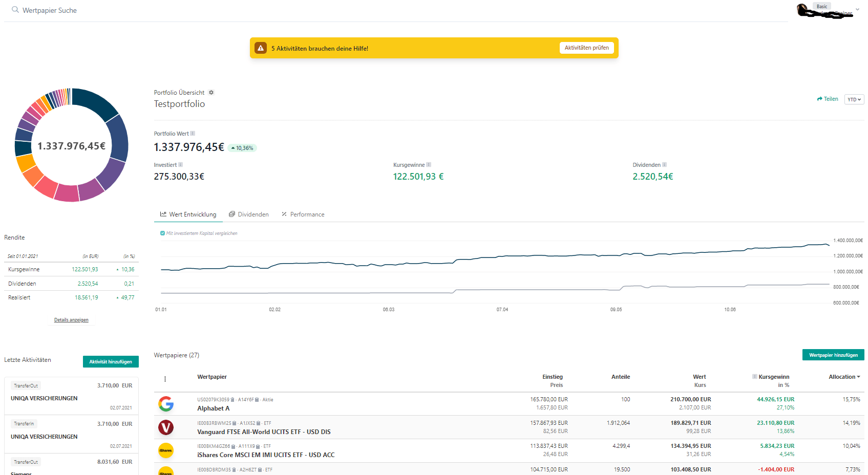Click the Kursgewinne row in Rendite table
868x475 pixels.
[x=71, y=269]
